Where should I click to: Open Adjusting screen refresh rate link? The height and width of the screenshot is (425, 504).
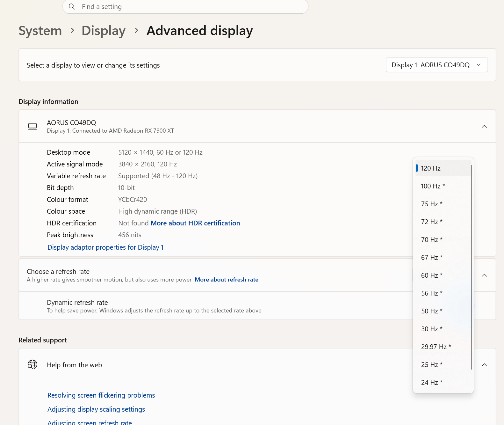(x=90, y=422)
